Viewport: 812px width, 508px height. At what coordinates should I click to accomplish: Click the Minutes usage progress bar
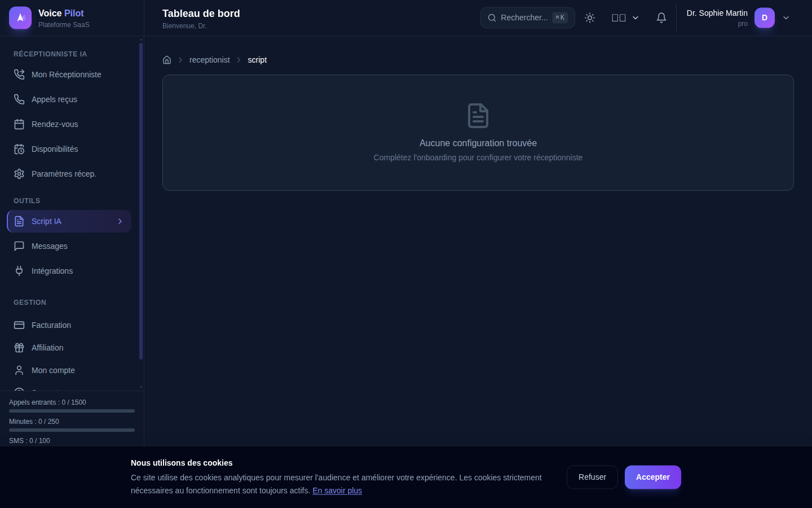(72, 430)
